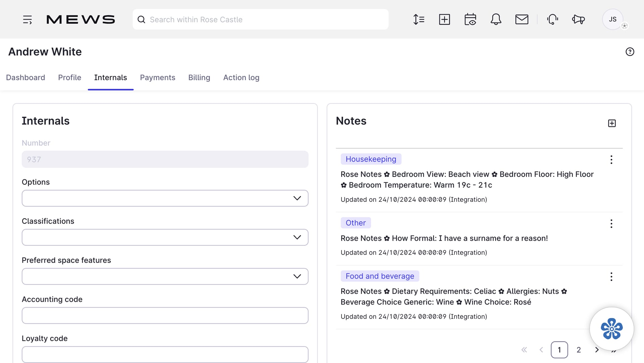
Task: Click the new reservation plus icon
Action: pyautogui.click(x=444, y=19)
